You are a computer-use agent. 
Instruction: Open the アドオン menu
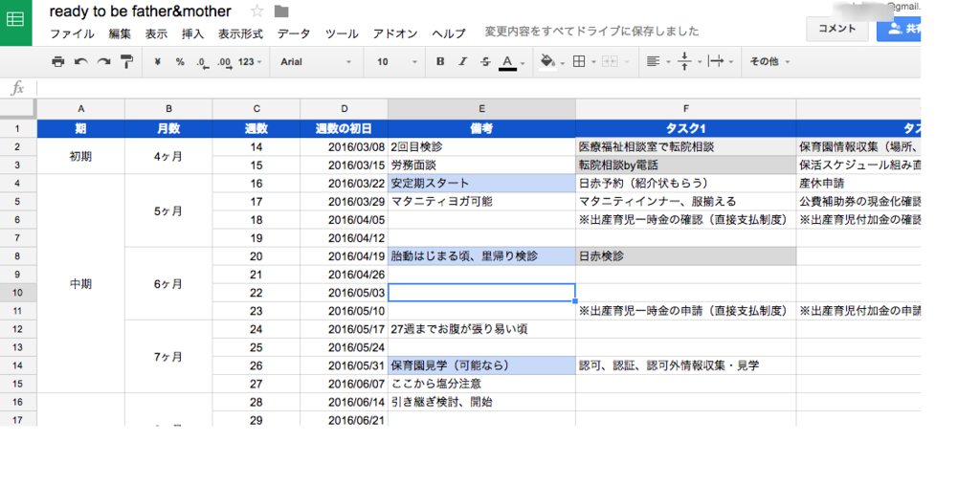(395, 33)
